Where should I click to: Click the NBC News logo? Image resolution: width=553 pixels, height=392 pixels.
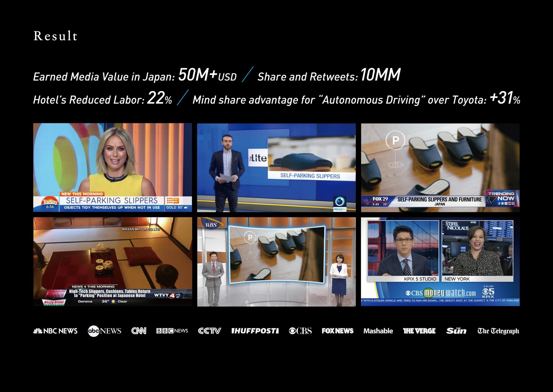pos(55,331)
